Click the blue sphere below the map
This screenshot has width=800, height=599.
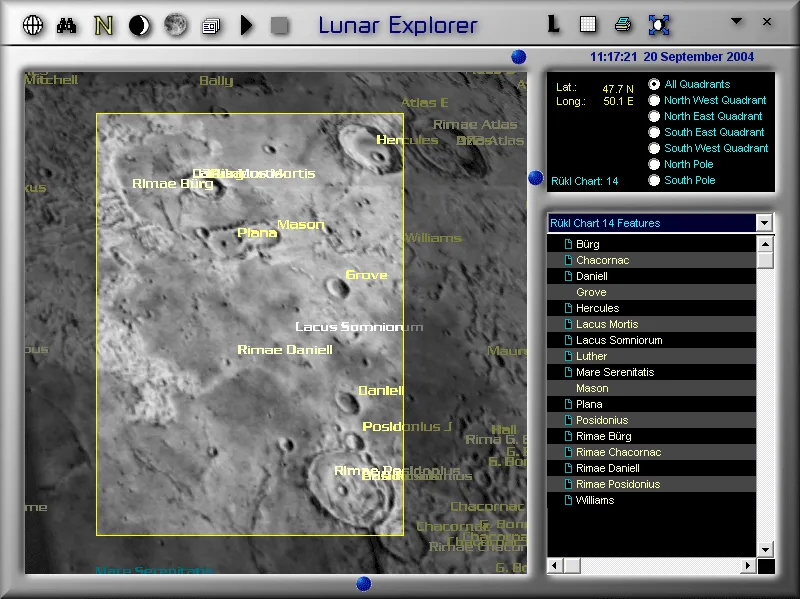[x=363, y=583]
